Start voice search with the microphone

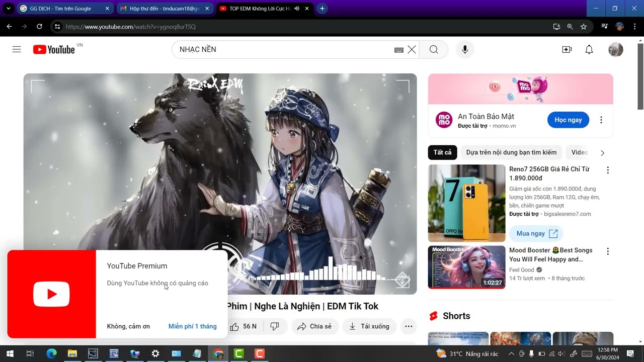pos(465,49)
